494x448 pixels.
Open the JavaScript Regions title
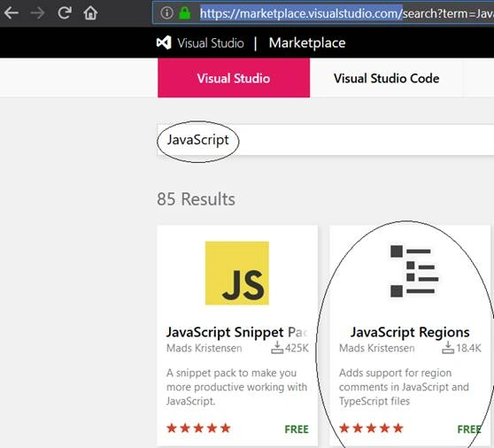pos(410,332)
